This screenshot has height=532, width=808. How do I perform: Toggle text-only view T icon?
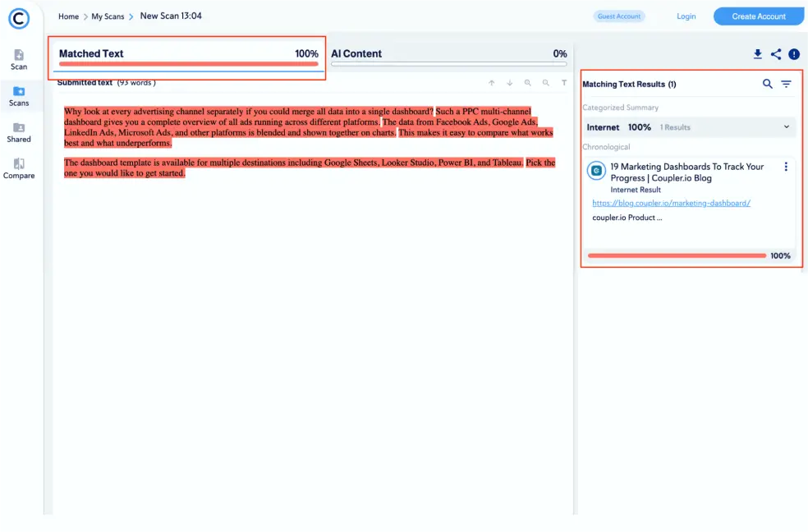(564, 83)
